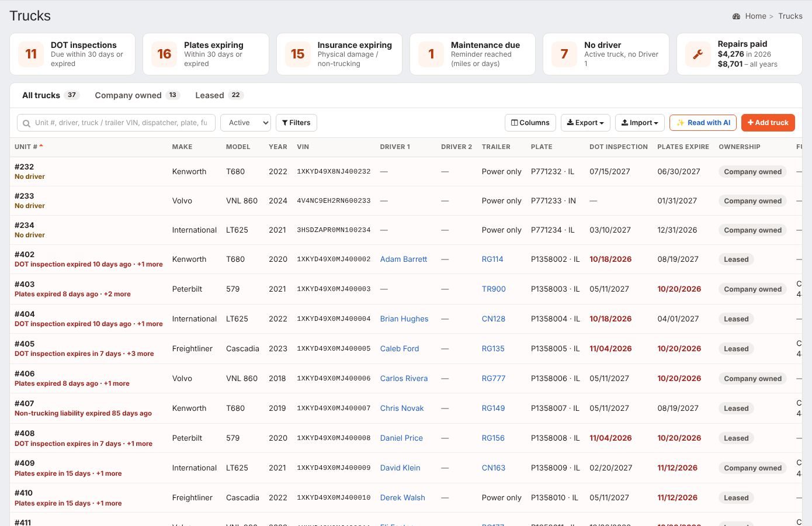812x526 pixels.
Task: Switch to the Leased tab
Action: [x=219, y=95]
